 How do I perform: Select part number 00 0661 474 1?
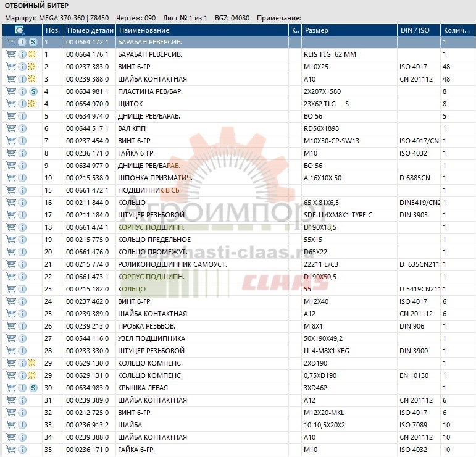click(87, 227)
